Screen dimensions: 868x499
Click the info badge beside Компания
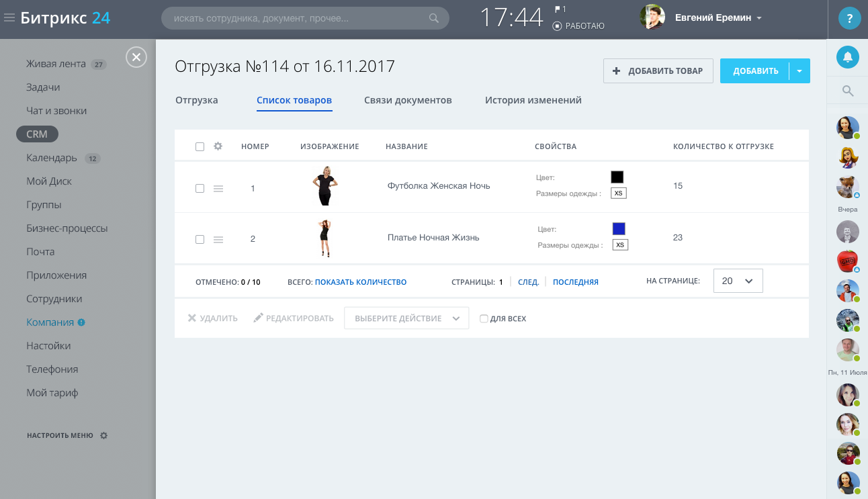81,322
